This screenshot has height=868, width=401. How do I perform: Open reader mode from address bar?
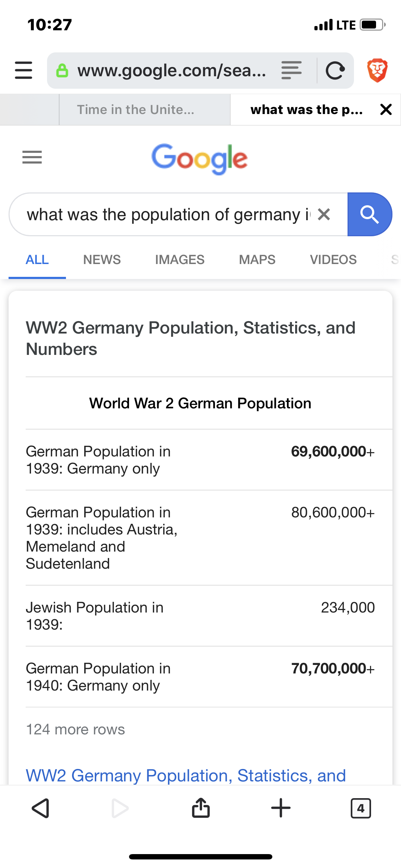[x=291, y=70]
